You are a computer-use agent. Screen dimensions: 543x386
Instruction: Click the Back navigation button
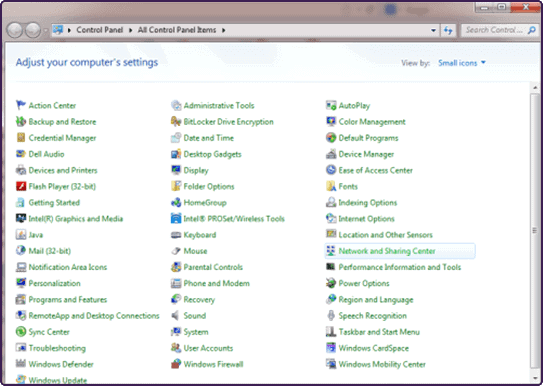[x=15, y=30]
